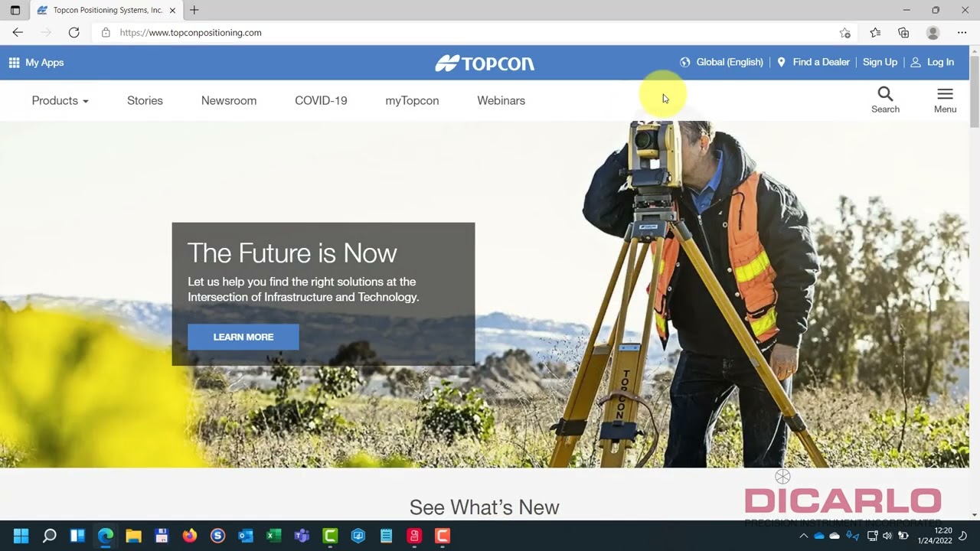Show hidden system tray icons chevron
Image resolution: width=980 pixels, height=551 pixels.
[x=803, y=536]
